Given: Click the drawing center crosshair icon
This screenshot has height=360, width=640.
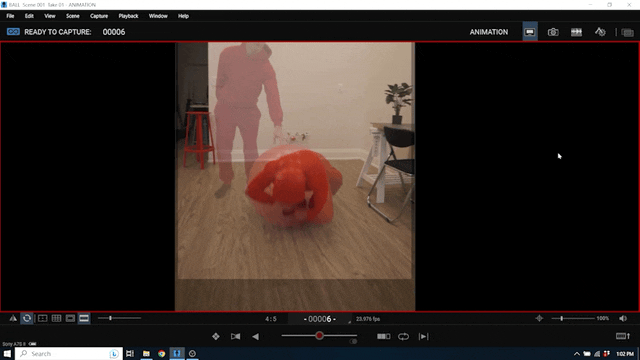Looking at the screenshot, I should coord(539,318).
